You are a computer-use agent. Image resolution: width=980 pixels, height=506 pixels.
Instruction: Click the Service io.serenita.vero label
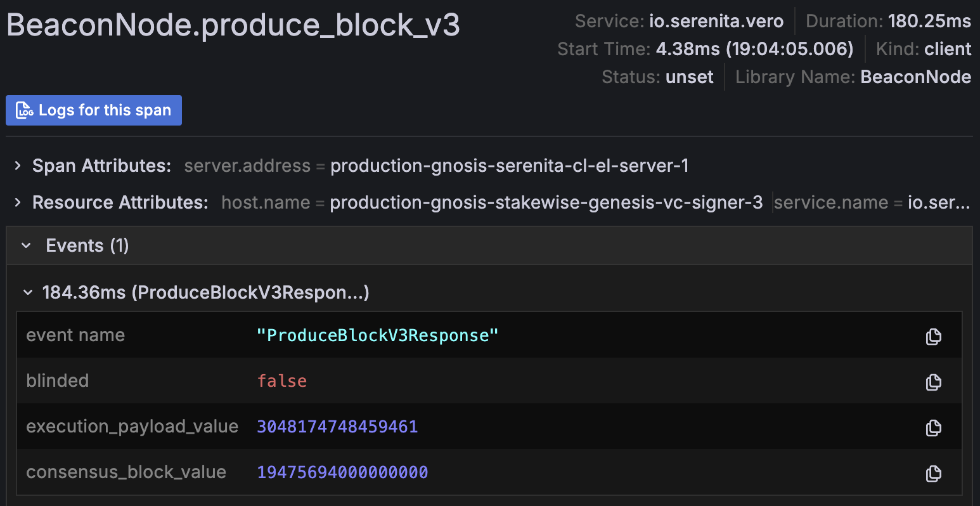tap(679, 22)
